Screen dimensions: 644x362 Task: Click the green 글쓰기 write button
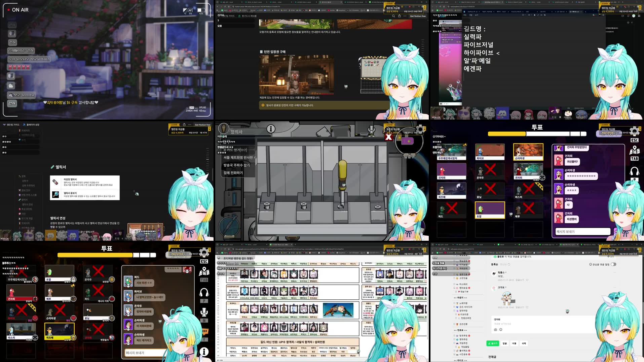pyautogui.click(x=493, y=343)
